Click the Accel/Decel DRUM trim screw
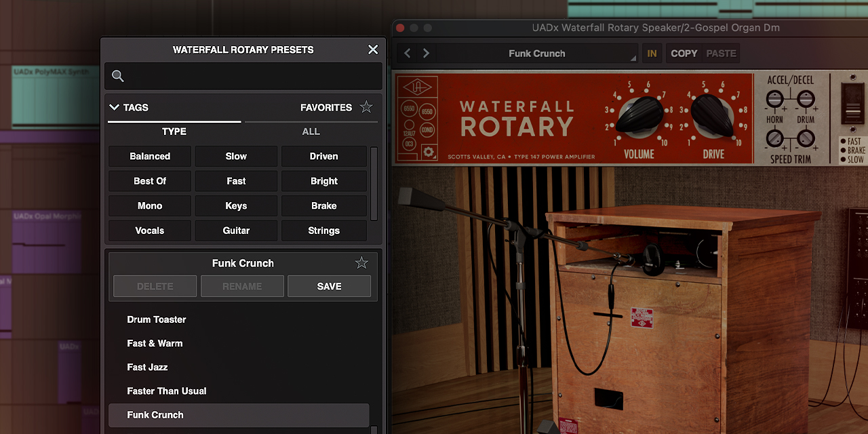 (806, 99)
